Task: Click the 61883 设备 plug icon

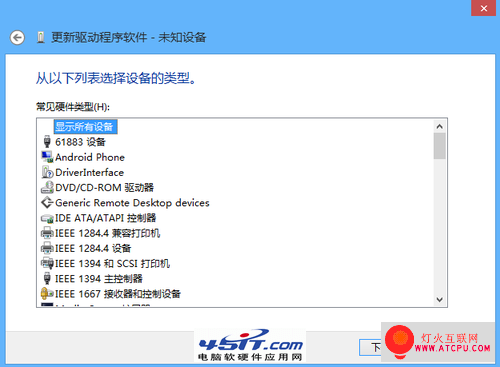Action: (x=47, y=142)
